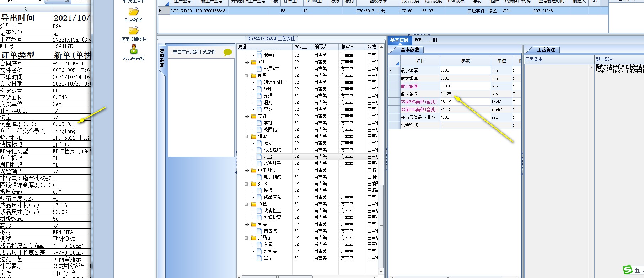The width and height of the screenshot is (644, 278).
Task: Launch the Nope单审核 user icon
Action: pyautogui.click(x=134, y=49)
